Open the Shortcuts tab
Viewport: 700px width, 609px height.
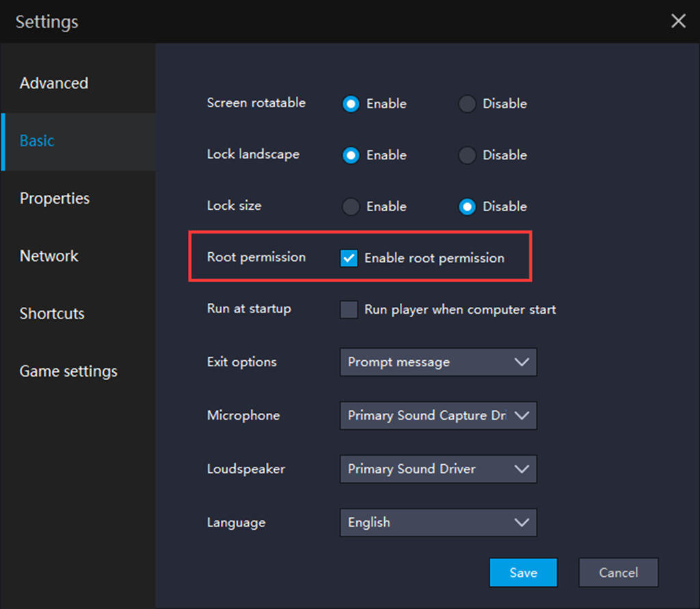pyautogui.click(x=78, y=314)
